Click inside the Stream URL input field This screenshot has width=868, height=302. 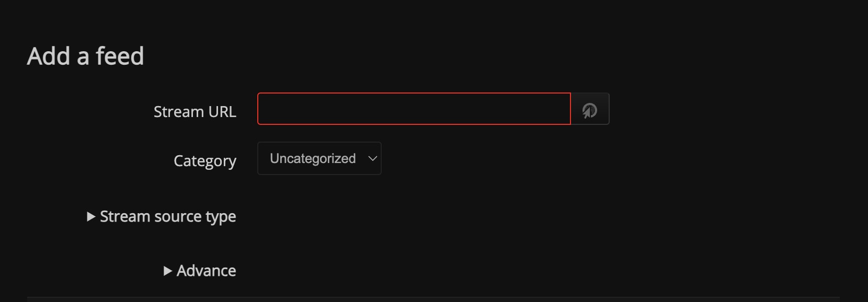(413, 109)
